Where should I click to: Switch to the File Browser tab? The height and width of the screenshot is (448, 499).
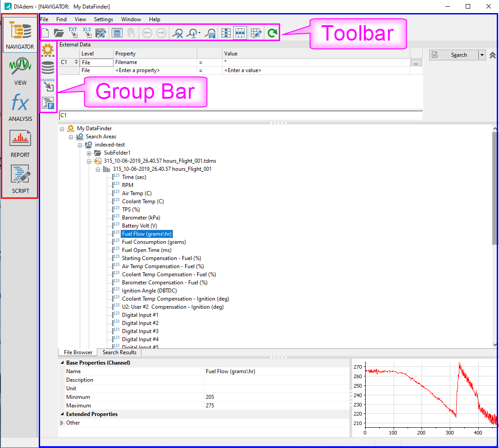(x=78, y=352)
